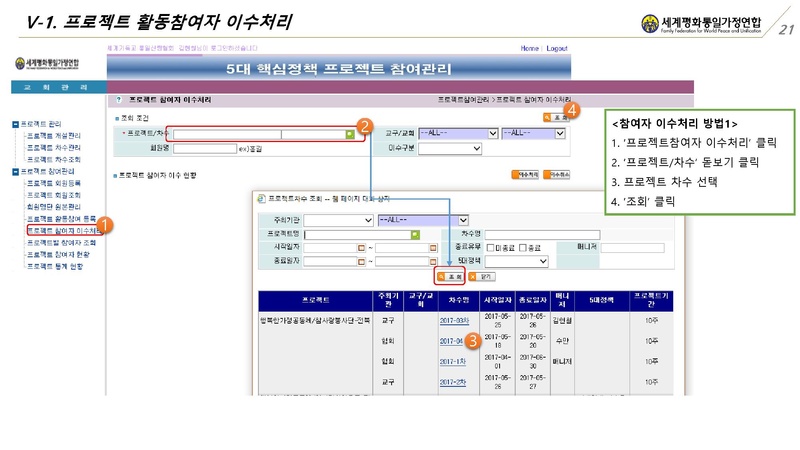
Task: Click the 이수처리 button
Action: (525, 174)
